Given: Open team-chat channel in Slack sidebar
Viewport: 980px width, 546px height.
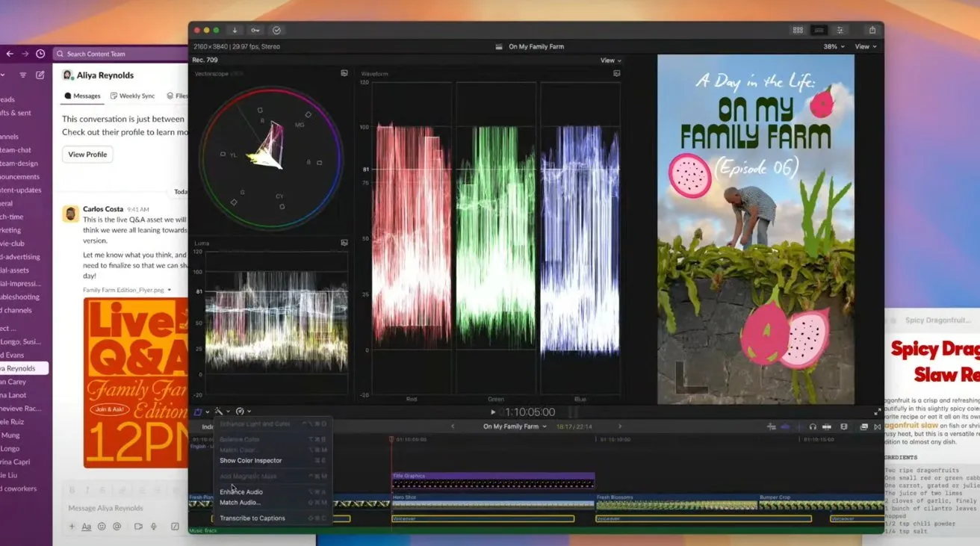Looking at the screenshot, I should 16,150.
